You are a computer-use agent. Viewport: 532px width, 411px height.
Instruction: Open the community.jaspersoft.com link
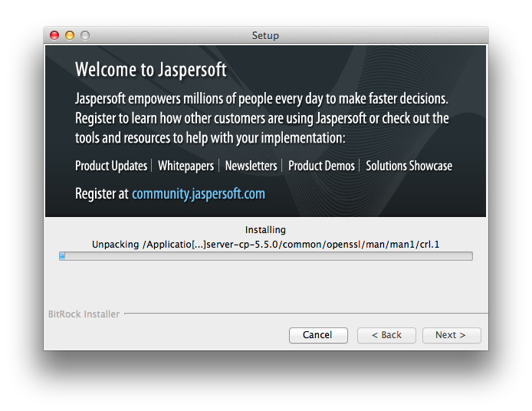coord(199,194)
